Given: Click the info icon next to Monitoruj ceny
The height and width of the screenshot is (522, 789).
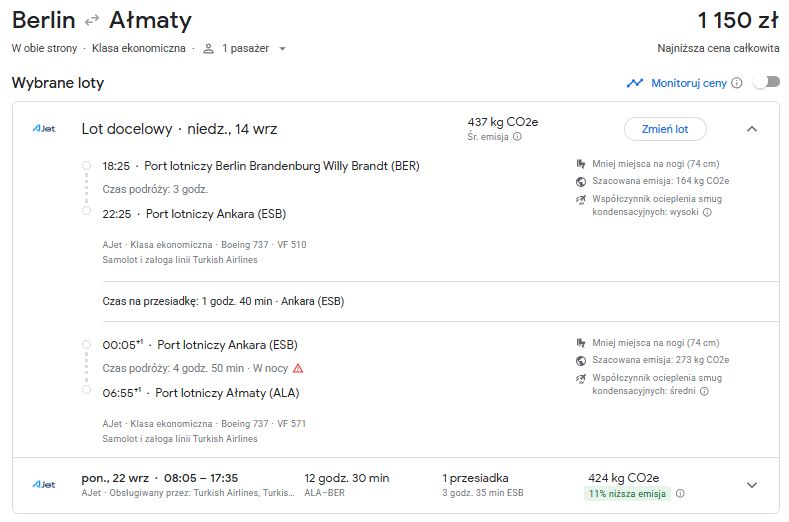Looking at the screenshot, I should click(x=737, y=83).
